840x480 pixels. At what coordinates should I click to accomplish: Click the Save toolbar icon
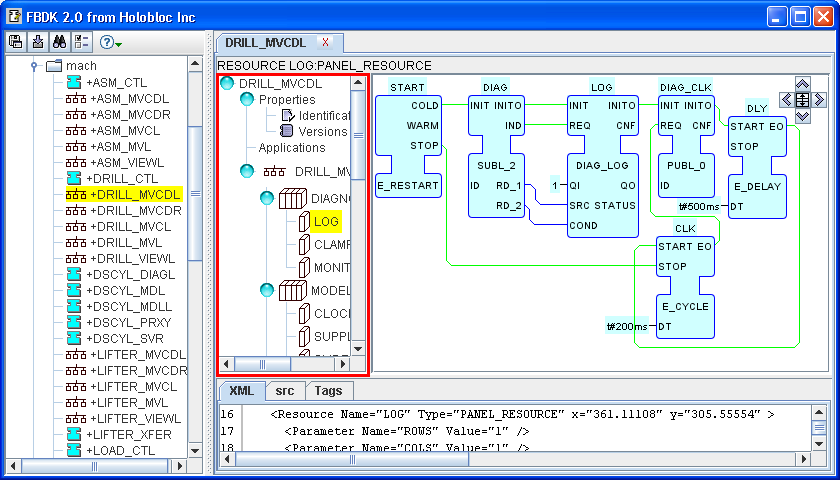[16, 42]
